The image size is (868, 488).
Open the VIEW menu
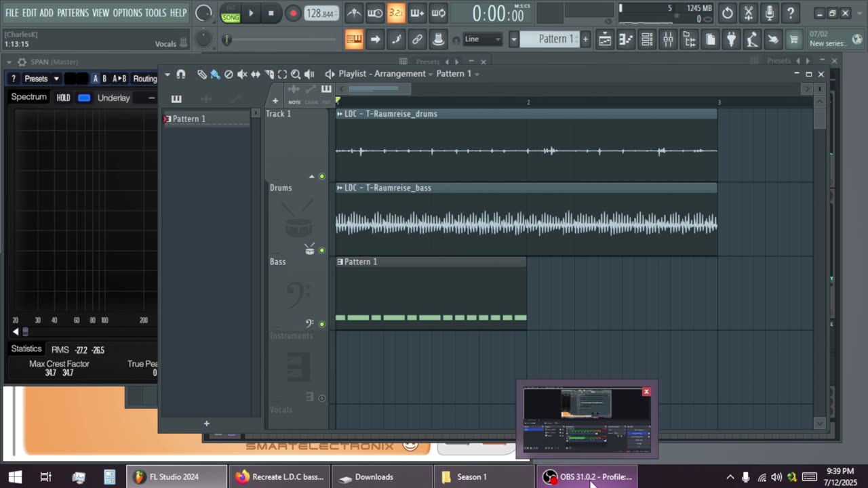pyautogui.click(x=100, y=13)
